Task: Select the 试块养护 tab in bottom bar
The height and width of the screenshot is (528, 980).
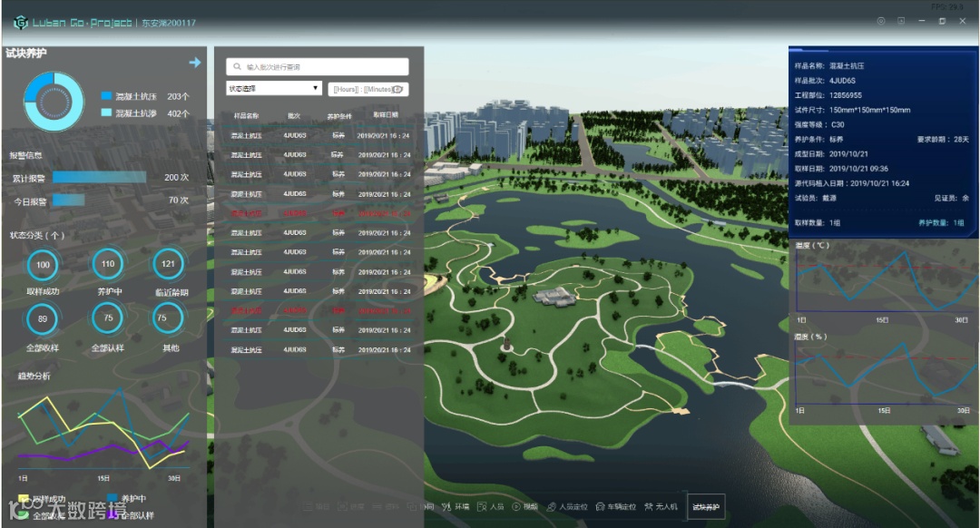Action: coord(706,507)
